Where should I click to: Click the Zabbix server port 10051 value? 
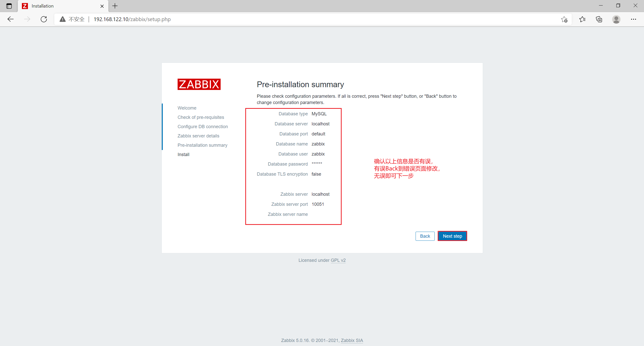[318, 204]
